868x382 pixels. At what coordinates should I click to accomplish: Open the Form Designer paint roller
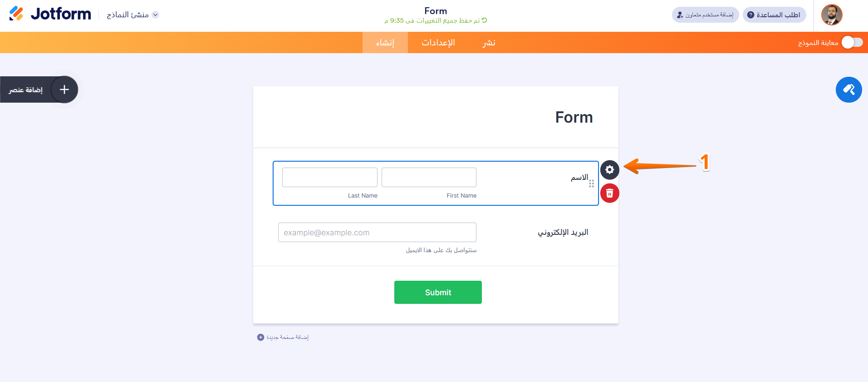tap(848, 90)
